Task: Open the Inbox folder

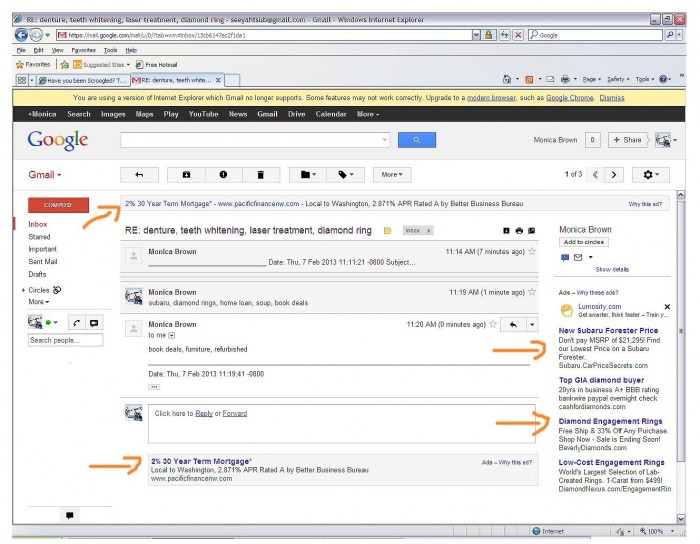Action: pos(38,224)
